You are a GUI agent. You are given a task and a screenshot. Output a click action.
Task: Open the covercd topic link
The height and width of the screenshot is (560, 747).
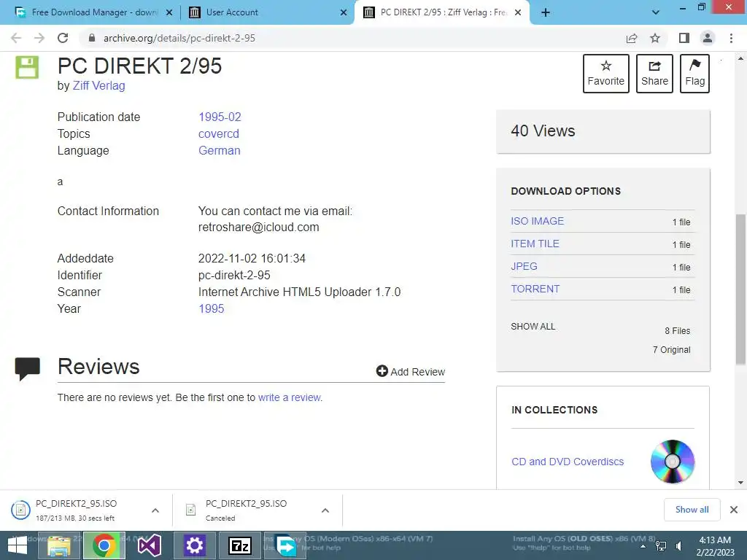[x=219, y=134]
